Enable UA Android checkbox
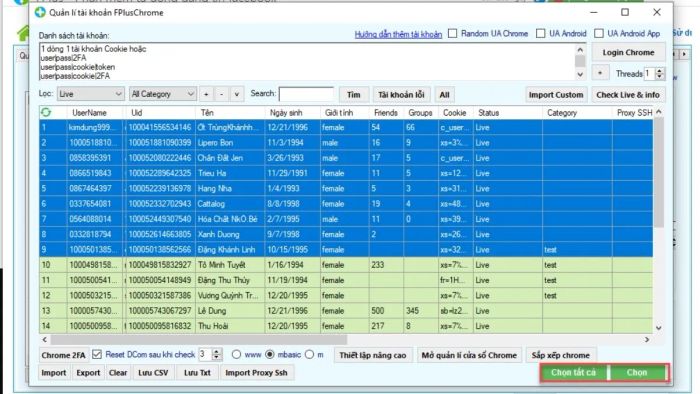 (x=541, y=33)
